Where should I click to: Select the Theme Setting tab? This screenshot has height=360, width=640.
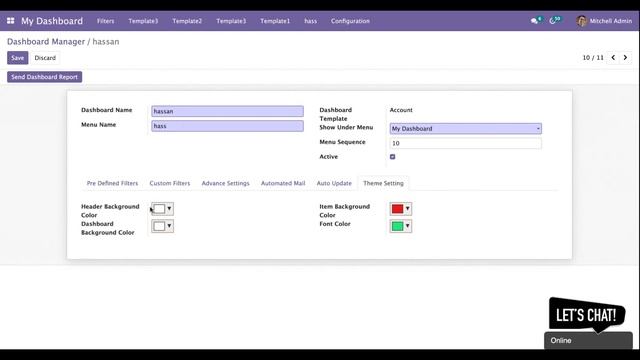383,183
